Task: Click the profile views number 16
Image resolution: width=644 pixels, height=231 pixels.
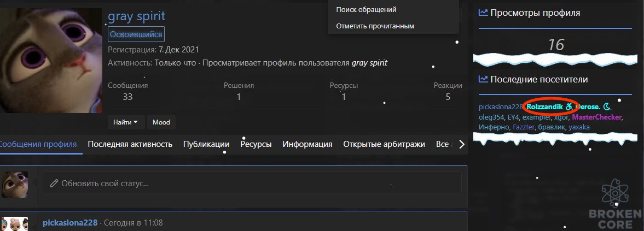Action: (x=556, y=45)
